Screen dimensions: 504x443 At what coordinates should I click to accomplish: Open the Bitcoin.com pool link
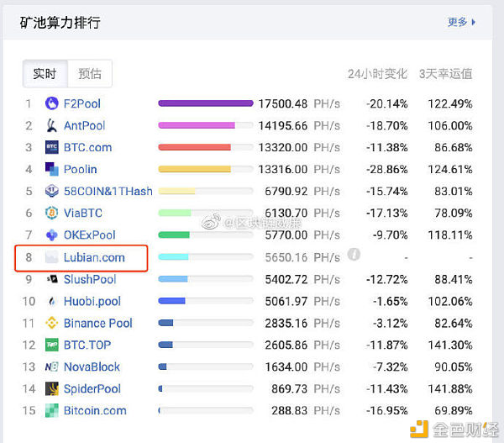[95, 410]
